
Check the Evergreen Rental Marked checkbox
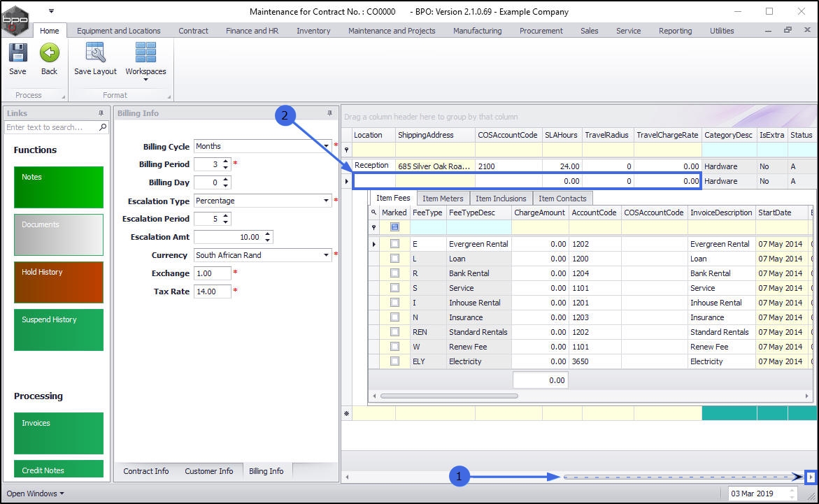pos(394,244)
